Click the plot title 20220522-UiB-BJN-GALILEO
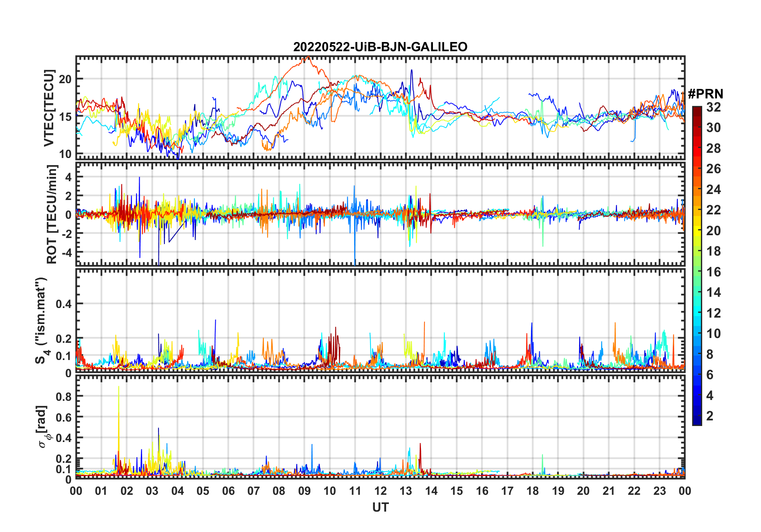This screenshot has height=532, width=761. [x=380, y=47]
